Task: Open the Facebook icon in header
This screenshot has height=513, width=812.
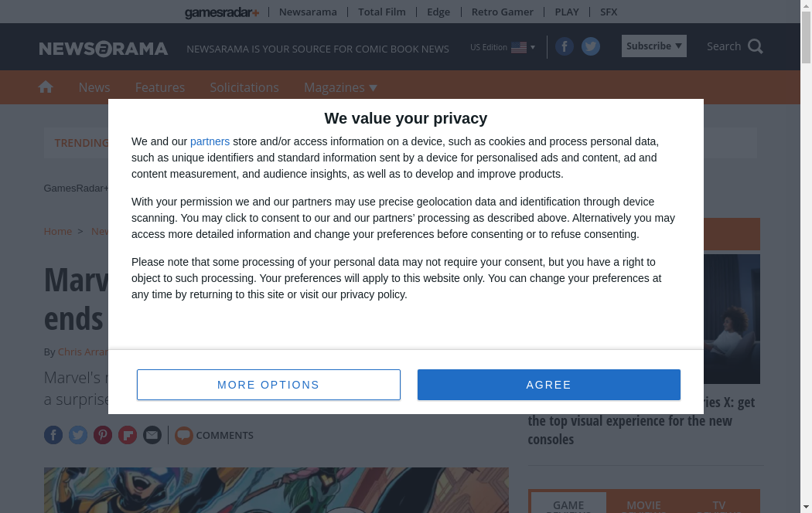Action: pos(565,47)
